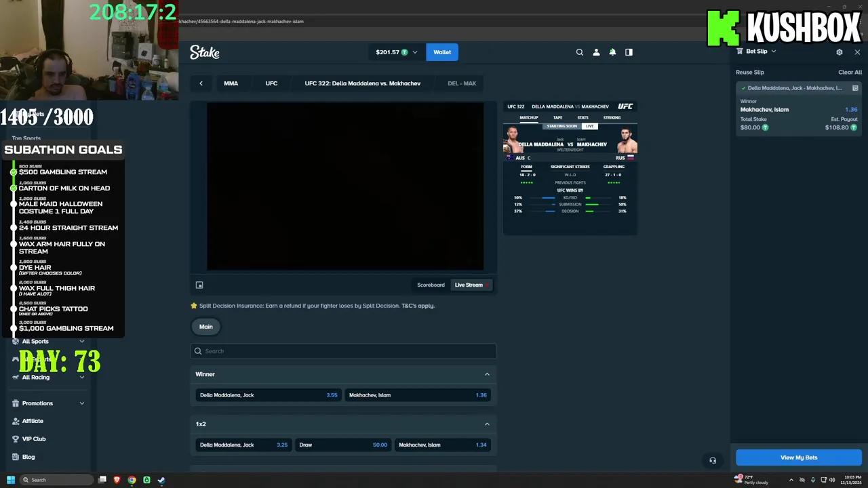
Task: Click the markets Search field
Action: pos(343,351)
